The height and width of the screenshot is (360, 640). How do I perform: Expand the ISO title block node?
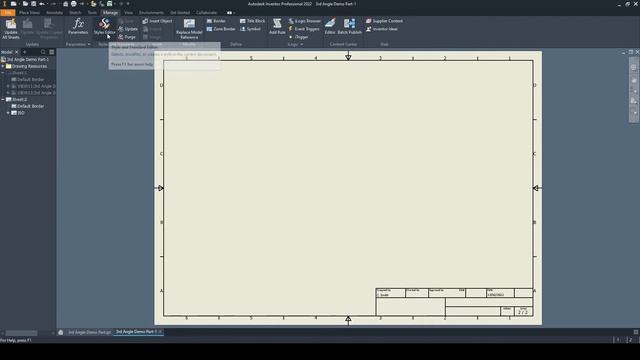point(8,113)
